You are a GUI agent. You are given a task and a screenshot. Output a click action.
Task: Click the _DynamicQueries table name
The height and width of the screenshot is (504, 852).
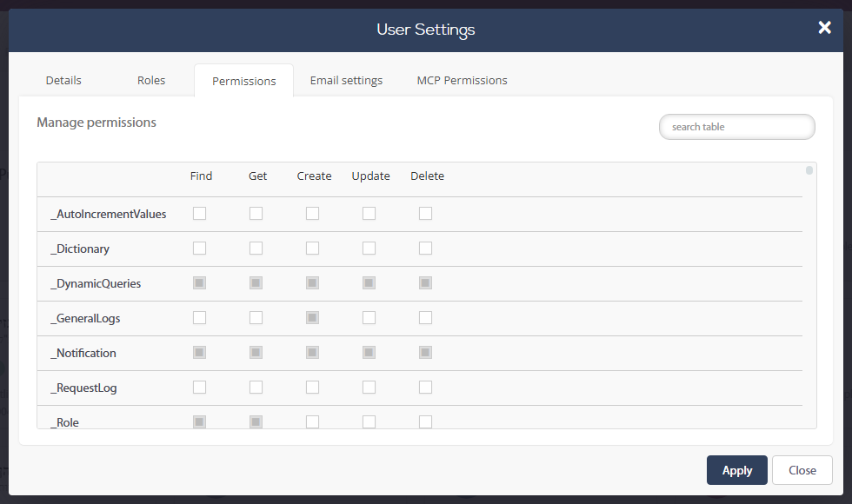[x=96, y=283]
